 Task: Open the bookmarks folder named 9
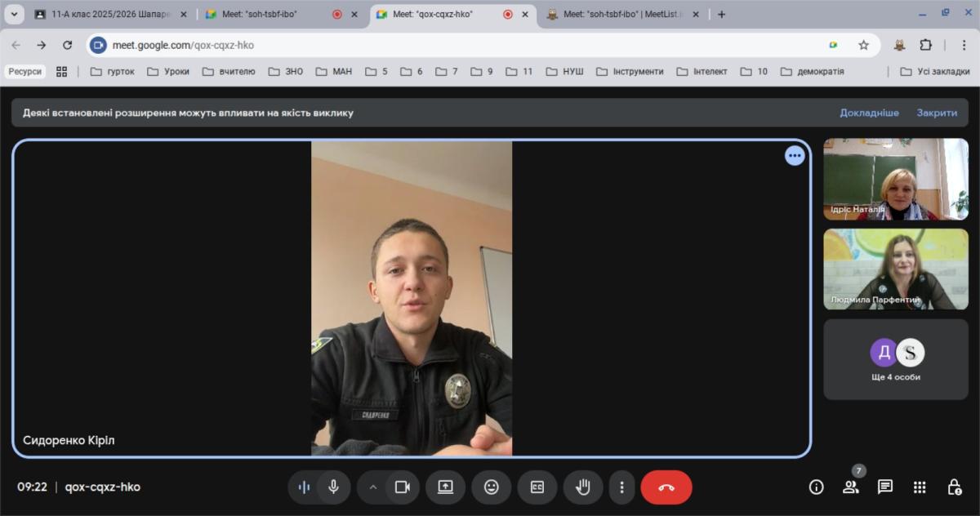[482, 72]
